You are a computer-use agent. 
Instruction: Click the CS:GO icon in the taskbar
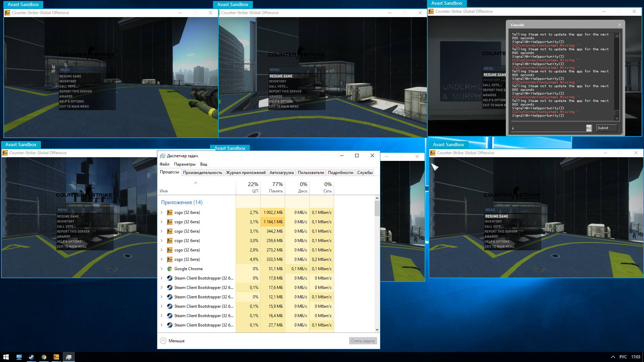[x=56, y=357]
